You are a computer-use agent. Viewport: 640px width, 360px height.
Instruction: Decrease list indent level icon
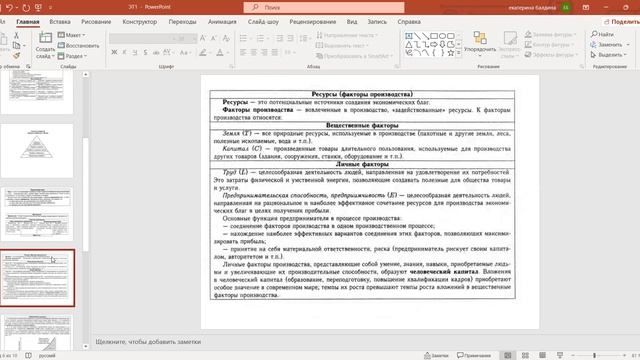(x=280, y=38)
